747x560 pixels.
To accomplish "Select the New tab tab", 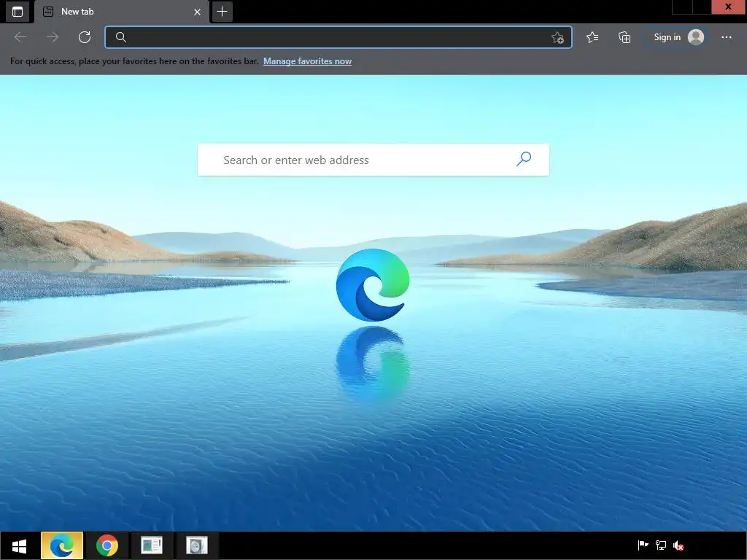I will tap(122, 12).
